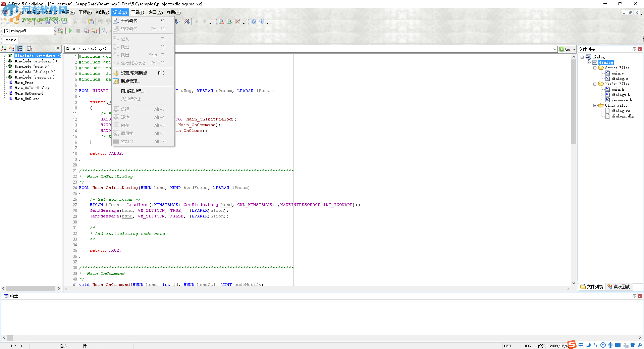Click the microphone icon in system tray
Viewport: 644px width, 349px height.
pyautogui.click(x=610, y=345)
